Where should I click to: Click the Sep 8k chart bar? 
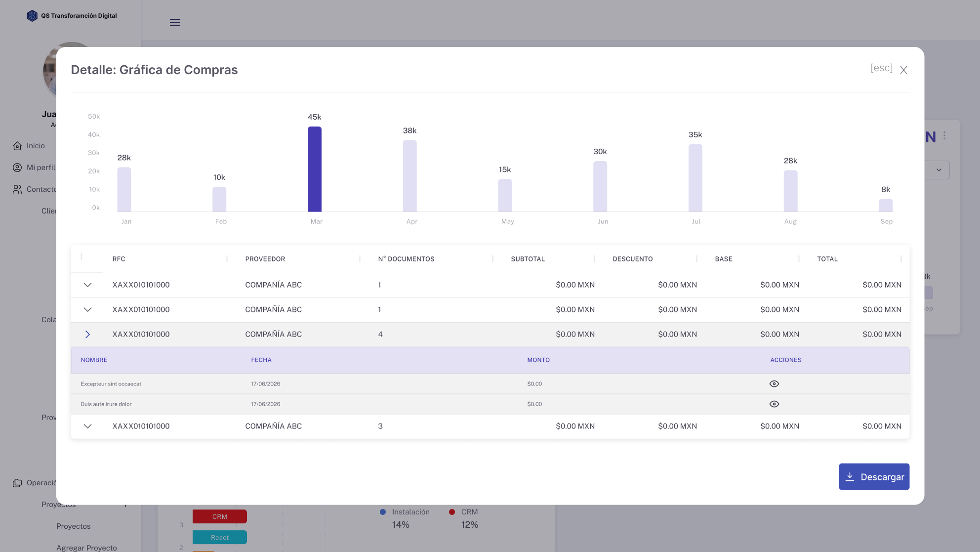(886, 205)
